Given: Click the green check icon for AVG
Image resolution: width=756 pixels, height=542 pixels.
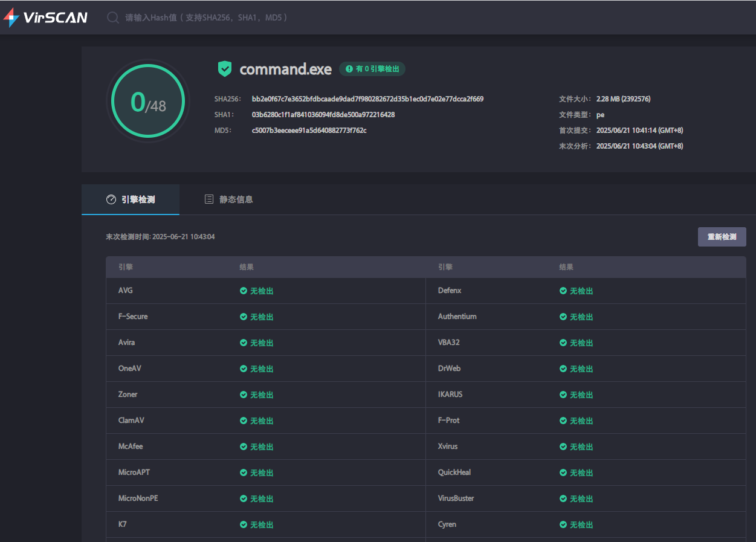Looking at the screenshot, I should pyautogui.click(x=244, y=291).
